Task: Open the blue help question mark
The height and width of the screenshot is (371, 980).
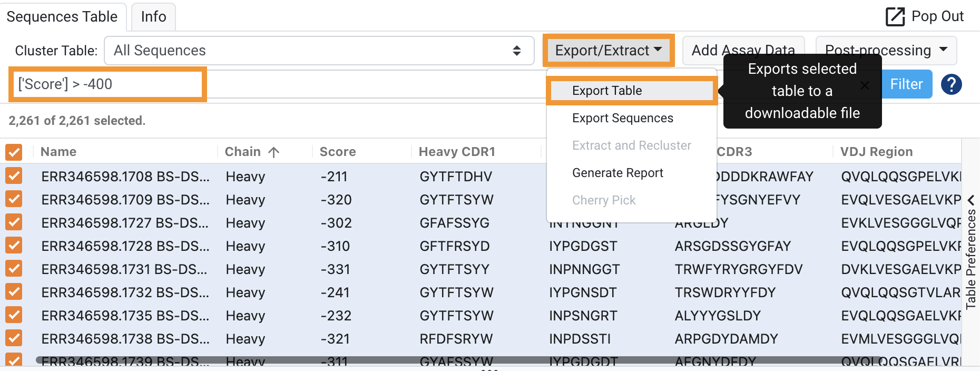Action: pos(951,84)
